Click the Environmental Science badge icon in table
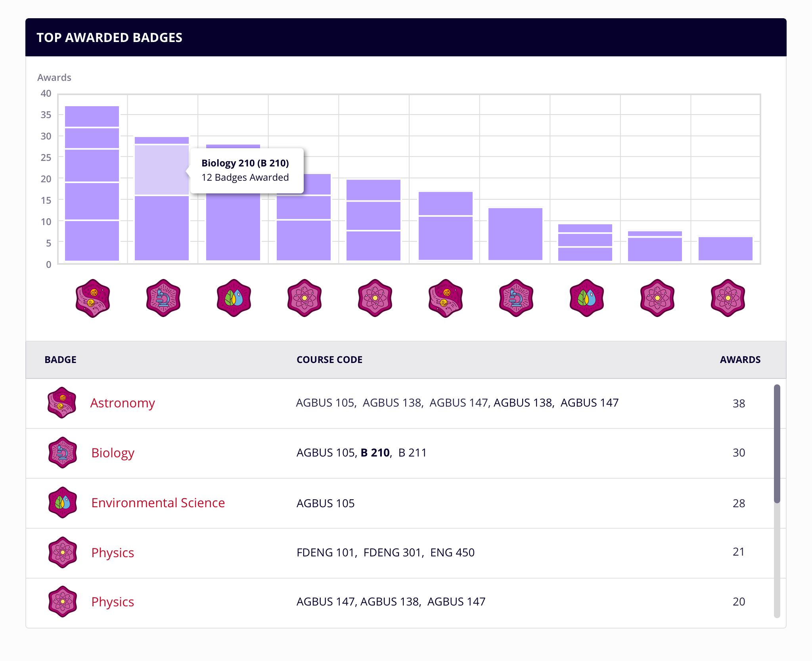 coord(63,502)
